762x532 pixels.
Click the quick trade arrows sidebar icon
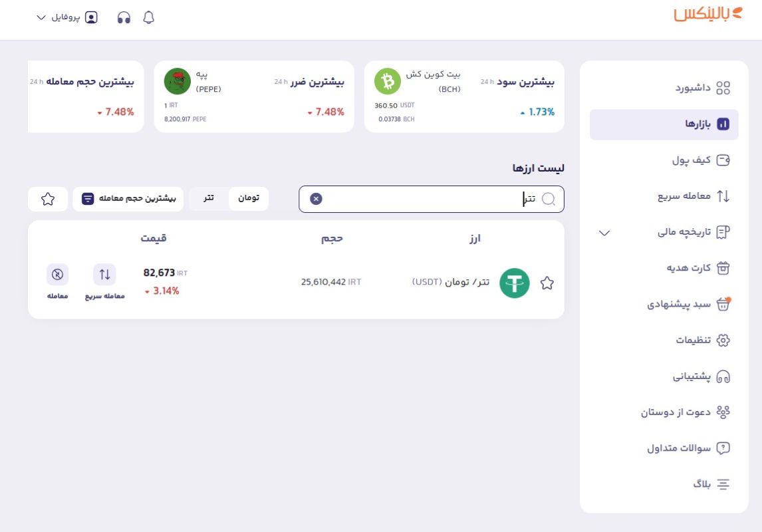point(723,196)
